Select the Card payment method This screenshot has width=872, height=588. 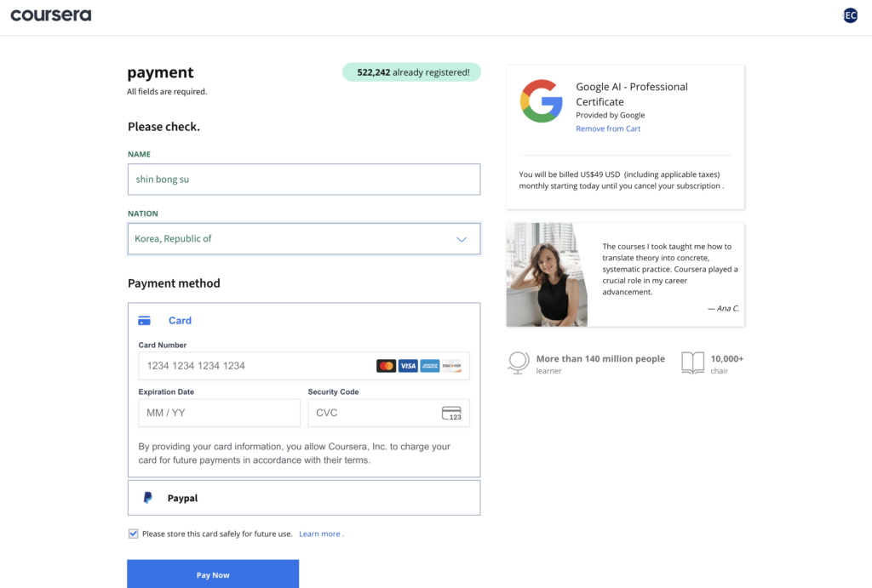pyautogui.click(x=304, y=321)
